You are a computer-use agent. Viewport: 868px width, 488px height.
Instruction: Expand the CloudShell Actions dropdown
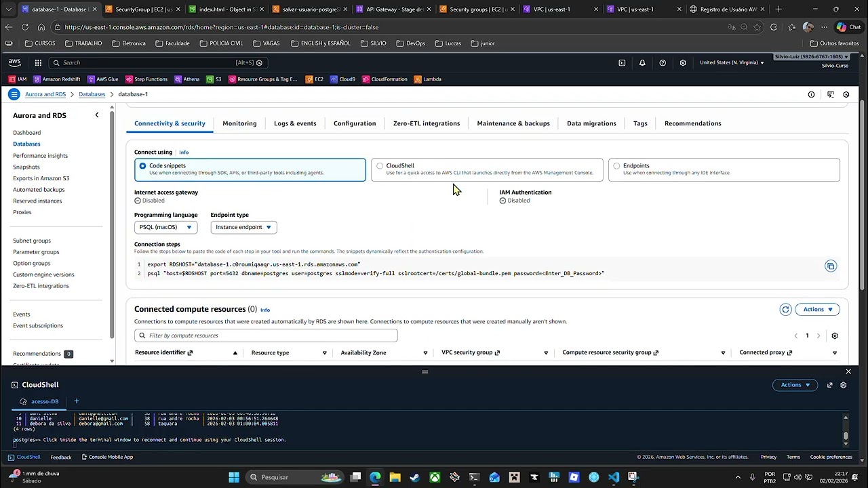click(x=795, y=385)
